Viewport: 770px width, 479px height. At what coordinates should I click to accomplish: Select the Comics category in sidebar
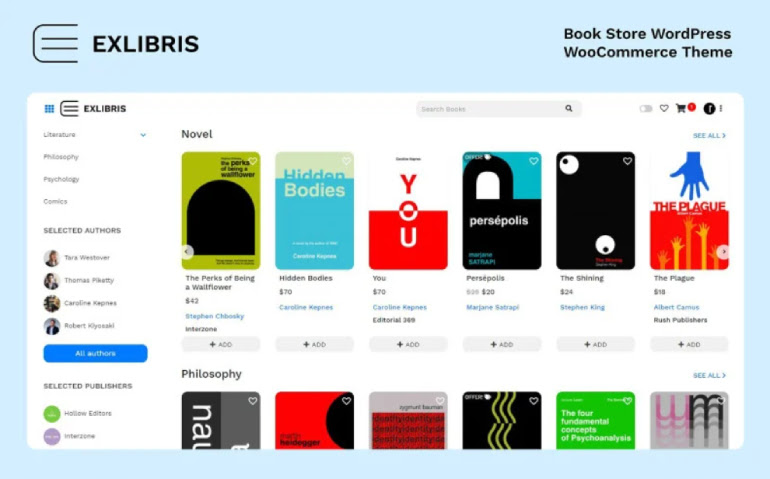pyautogui.click(x=55, y=201)
